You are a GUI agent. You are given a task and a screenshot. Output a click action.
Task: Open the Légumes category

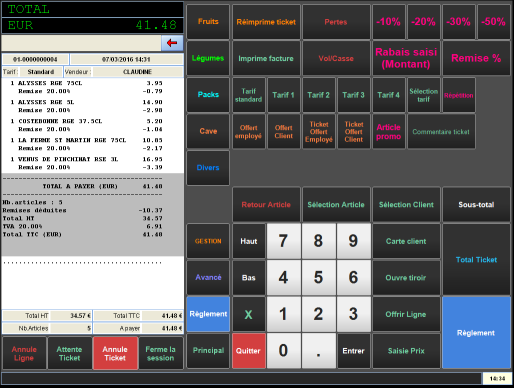[208, 58]
